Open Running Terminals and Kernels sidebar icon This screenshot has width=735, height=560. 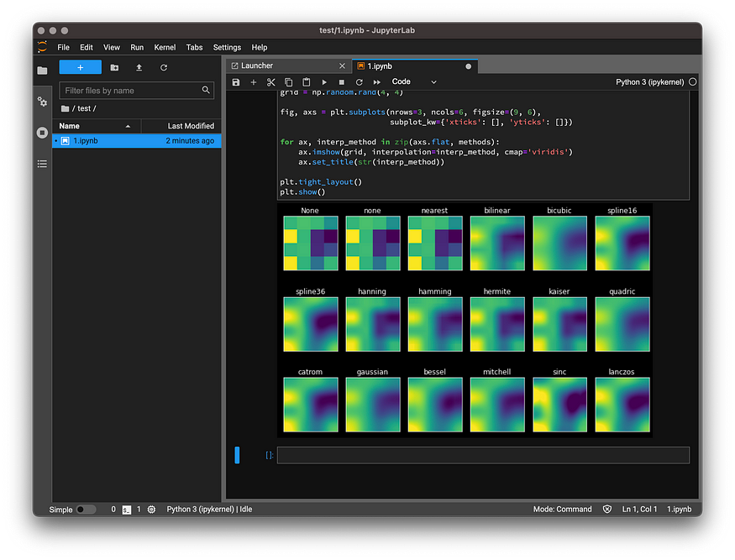pyautogui.click(x=42, y=133)
